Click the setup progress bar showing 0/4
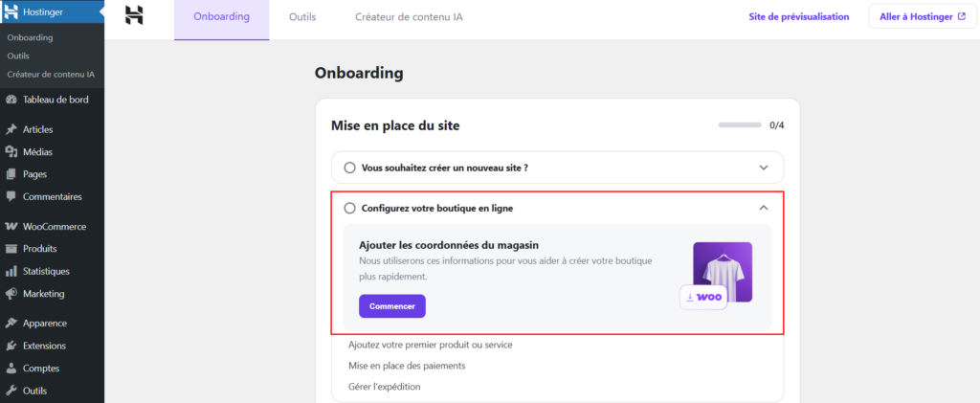Image resolution: width=980 pixels, height=403 pixels. click(741, 125)
